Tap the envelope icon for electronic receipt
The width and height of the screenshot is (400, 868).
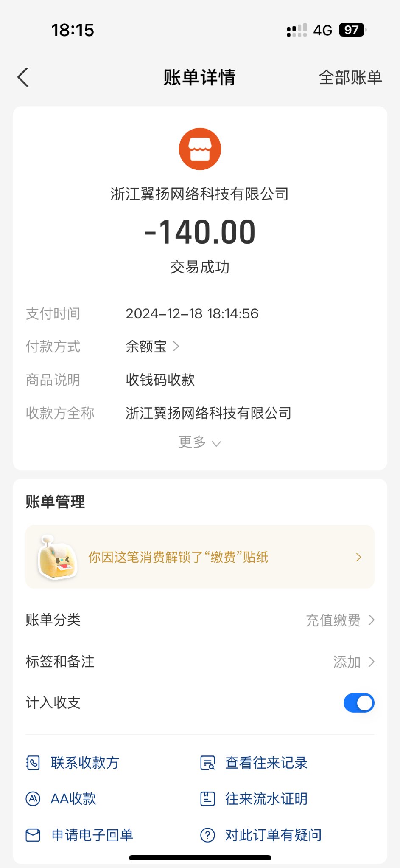33,835
